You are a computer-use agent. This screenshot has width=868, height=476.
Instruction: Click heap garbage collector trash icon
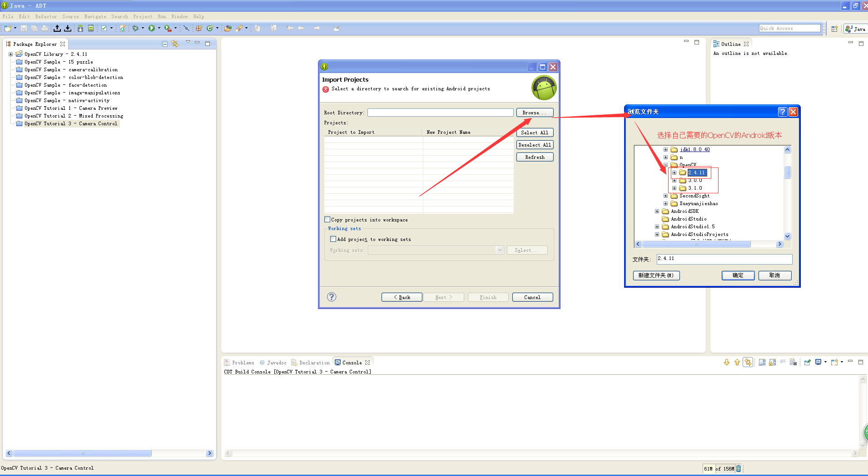click(739, 469)
